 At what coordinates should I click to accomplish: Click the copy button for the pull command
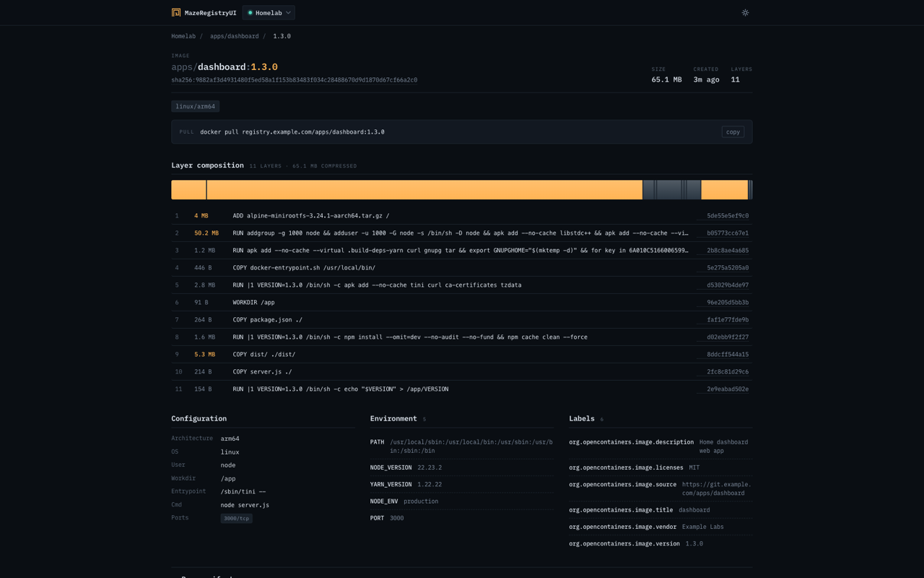click(733, 132)
